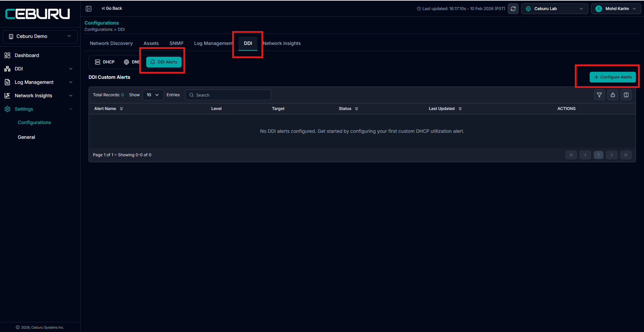Open Dashboard from sidebar
Viewport: 644px width, 332px height.
click(27, 55)
